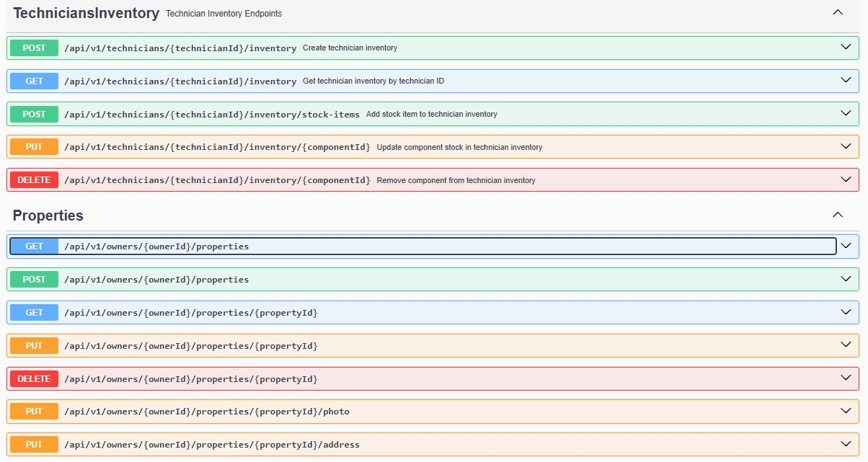Expand chevron on Remove component row
This screenshot has height=462, width=868.
coord(846,179)
